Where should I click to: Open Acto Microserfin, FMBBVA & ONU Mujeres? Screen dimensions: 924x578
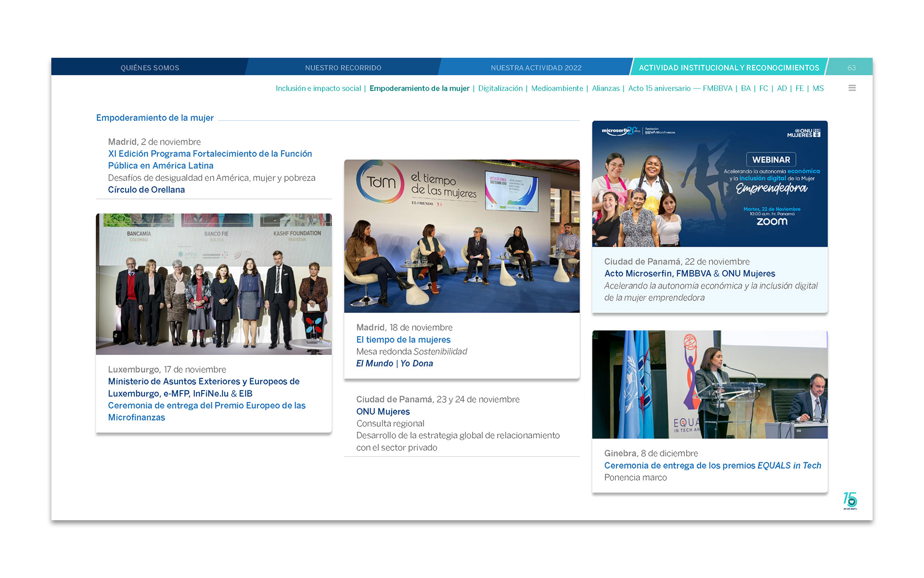pos(690,274)
